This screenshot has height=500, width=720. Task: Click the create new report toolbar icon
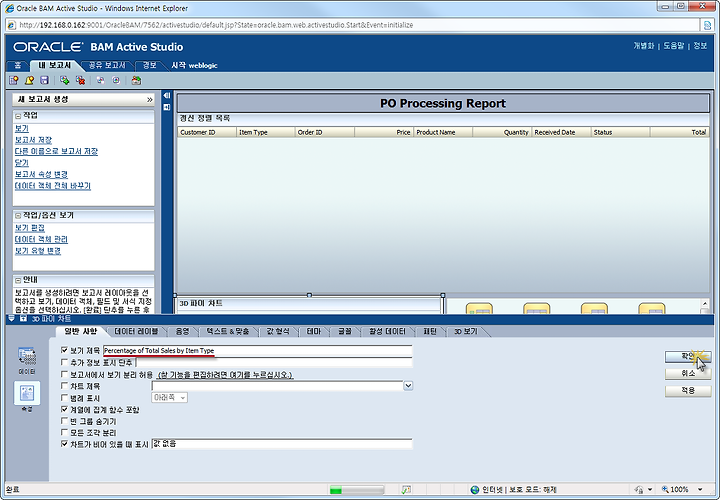click(14, 80)
